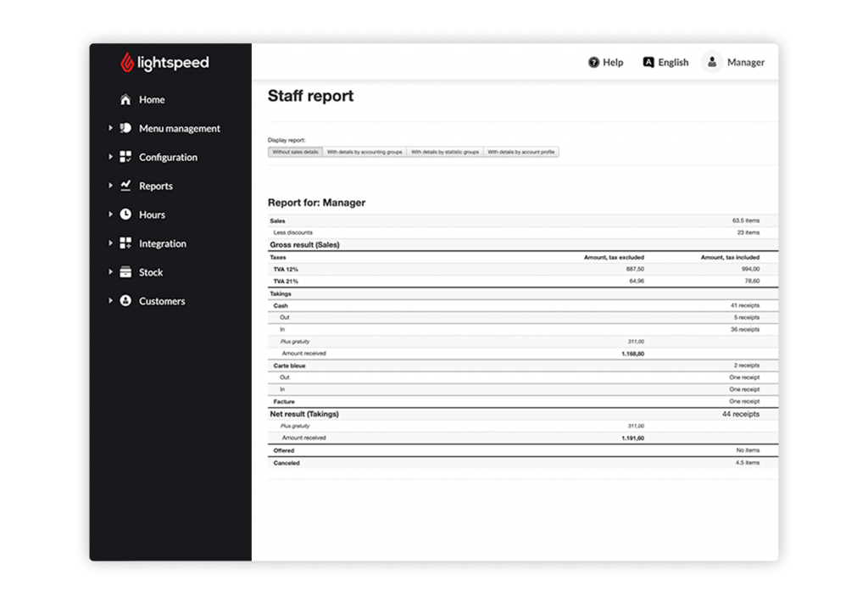Open Stock via its box icon
This screenshot has height=608, width=868.
pyautogui.click(x=125, y=272)
